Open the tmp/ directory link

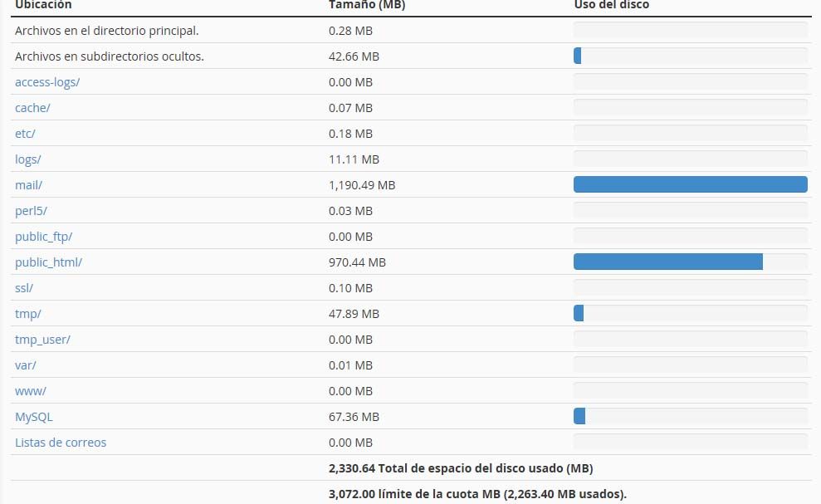[27, 314]
